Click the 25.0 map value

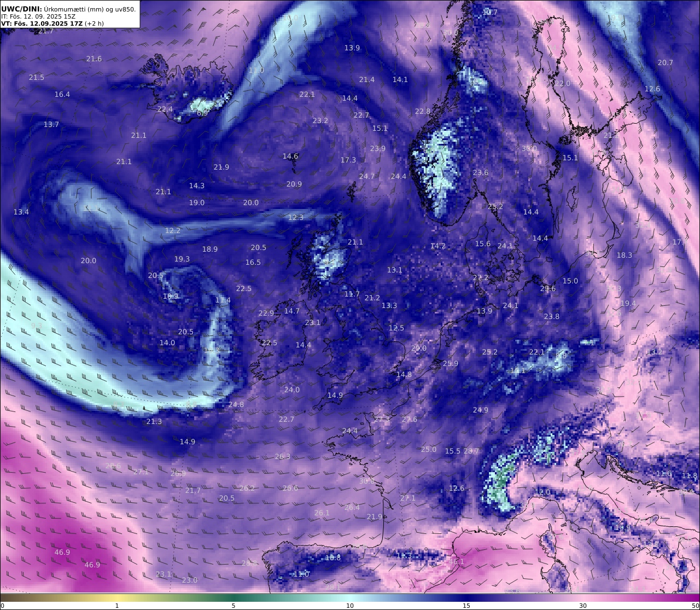click(x=429, y=450)
